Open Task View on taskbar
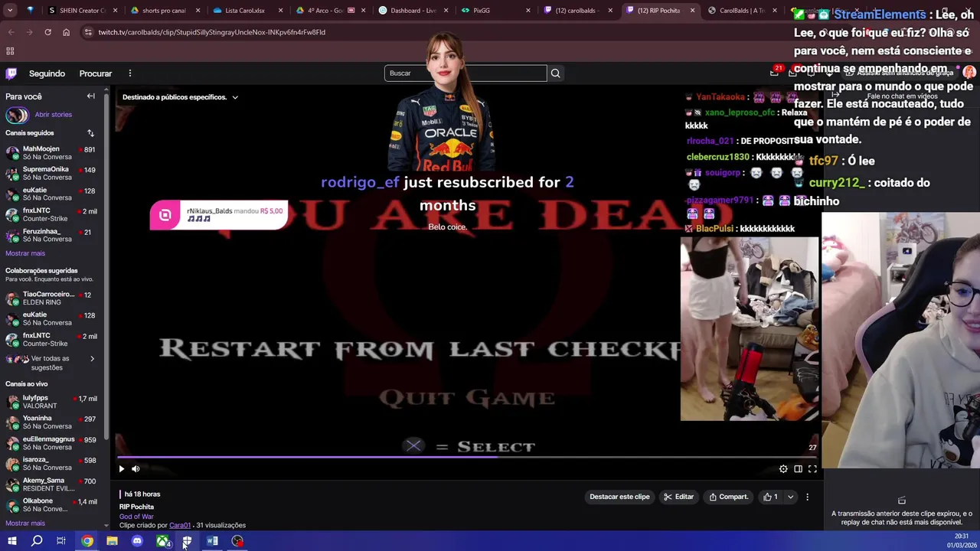 [x=61, y=541]
